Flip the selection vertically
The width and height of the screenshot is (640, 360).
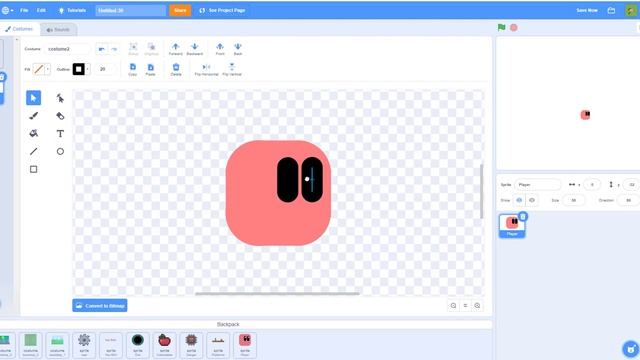(x=232, y=69)
